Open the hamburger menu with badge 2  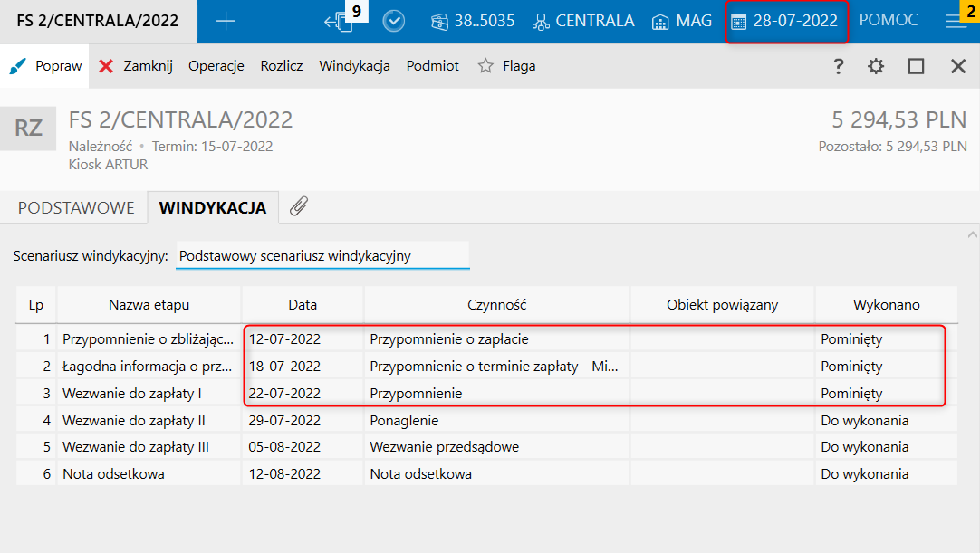click(x=958, y=20)
